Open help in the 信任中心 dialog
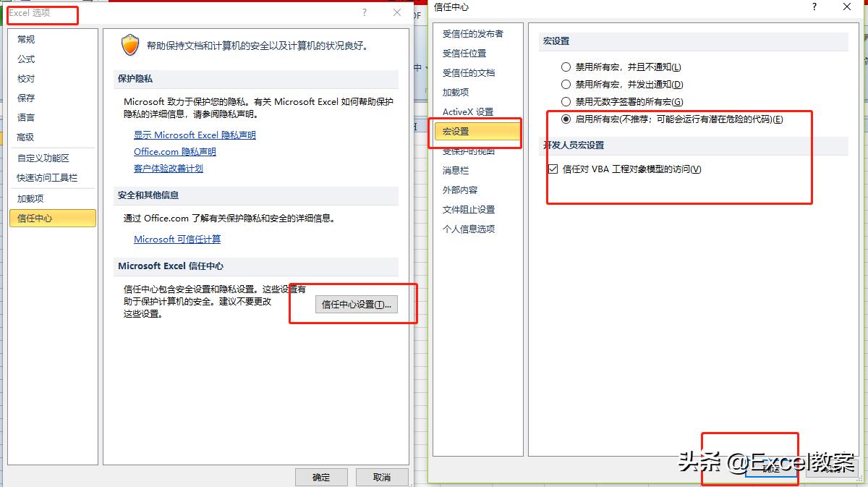The height and width of the screenshot is (487, 868). point(814,8)
